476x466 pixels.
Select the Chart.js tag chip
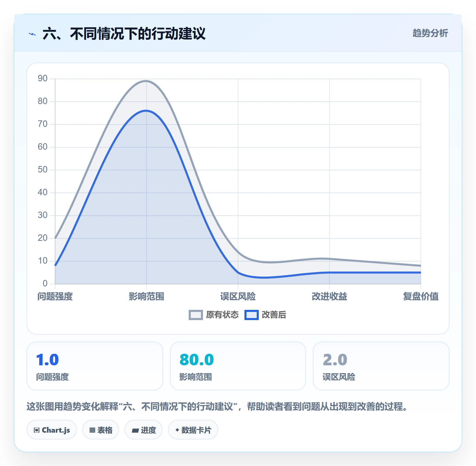click(52, 430)
